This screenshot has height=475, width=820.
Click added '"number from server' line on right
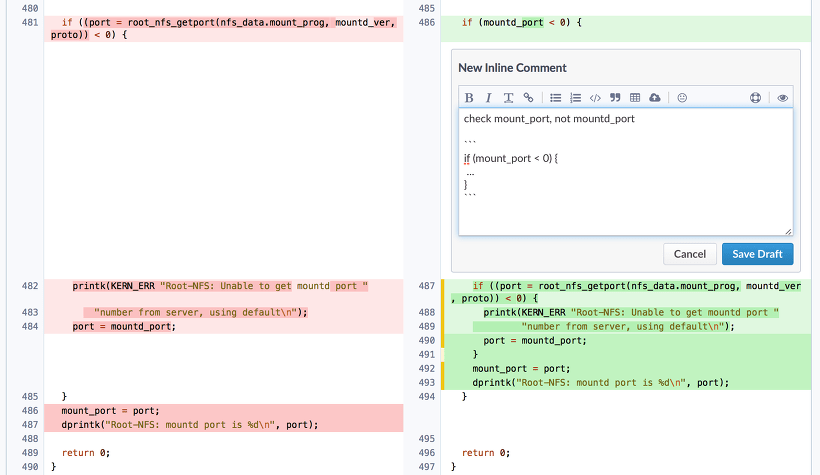point(628,326)
